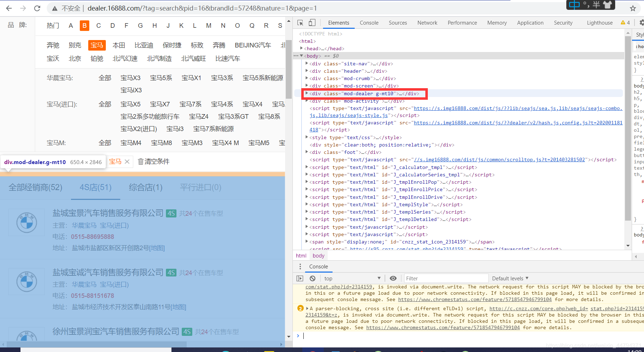Select brand letter B filter
The width and height of the screenshot is (644, 352).
click(x=84, y=25)
